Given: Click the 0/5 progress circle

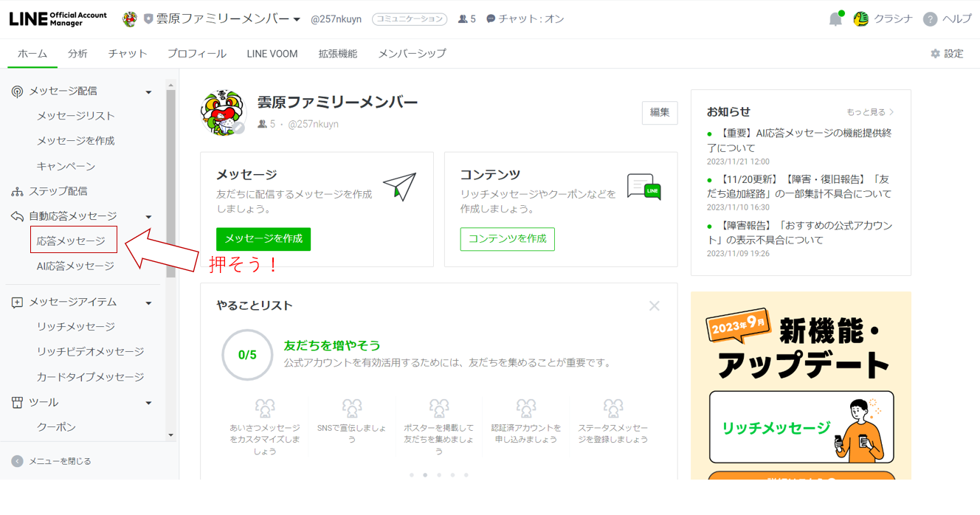Looking at the screenshot, I should click(x=247, y=355).
